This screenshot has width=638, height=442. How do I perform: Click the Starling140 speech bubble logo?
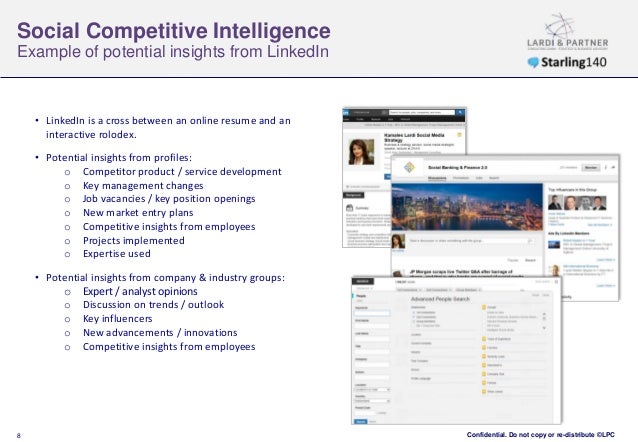point(533,63)
